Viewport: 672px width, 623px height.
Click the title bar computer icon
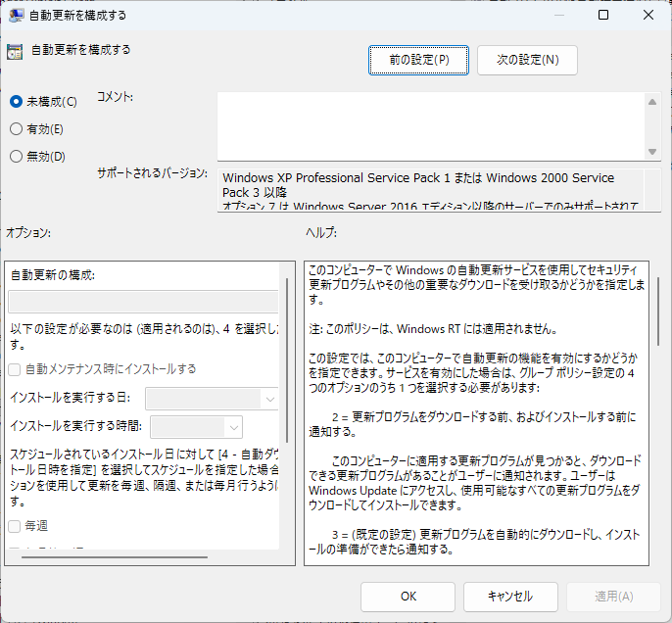click(x=17, y=16)
